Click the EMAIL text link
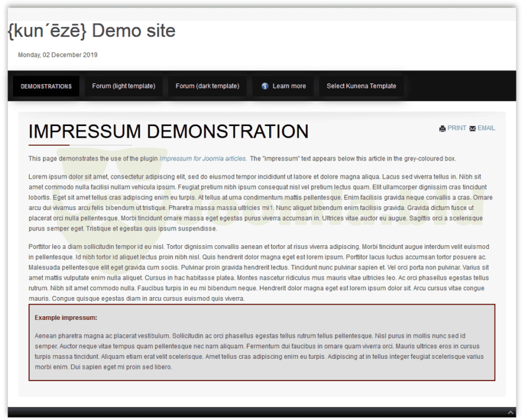This screenshot has height=420, width=525. pyautogui.click(x=486, y=128)
